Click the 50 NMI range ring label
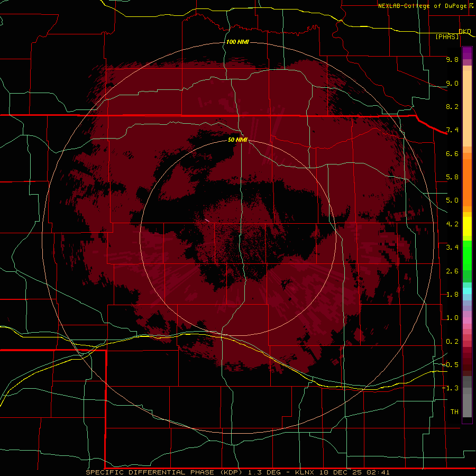This screenshot has height=476, width=476. point(237,140)
